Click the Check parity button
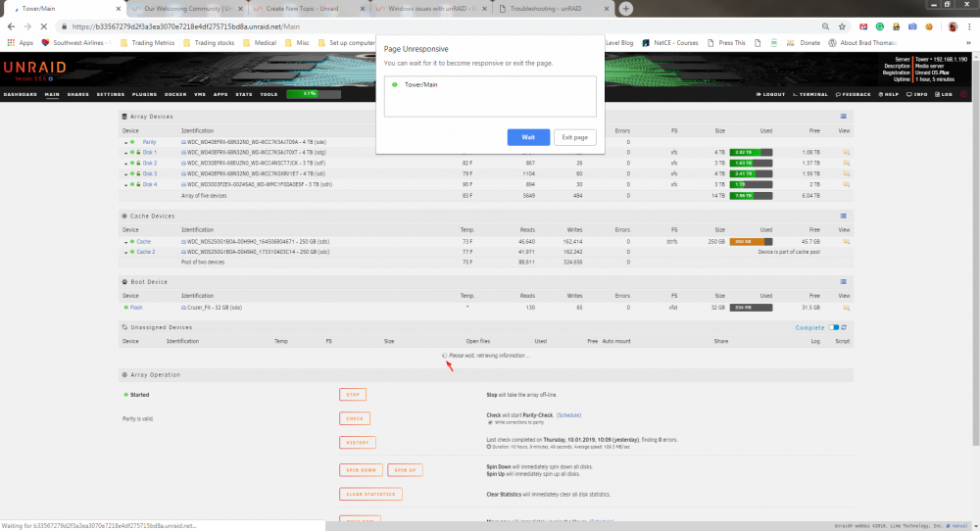The image size is (980, 531). (x=355, y=418)
